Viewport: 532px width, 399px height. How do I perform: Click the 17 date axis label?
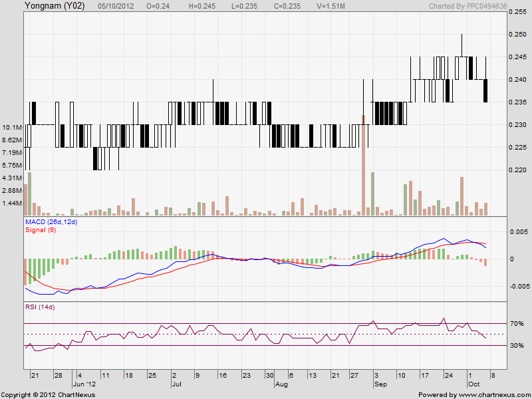[x=424, y=376]
